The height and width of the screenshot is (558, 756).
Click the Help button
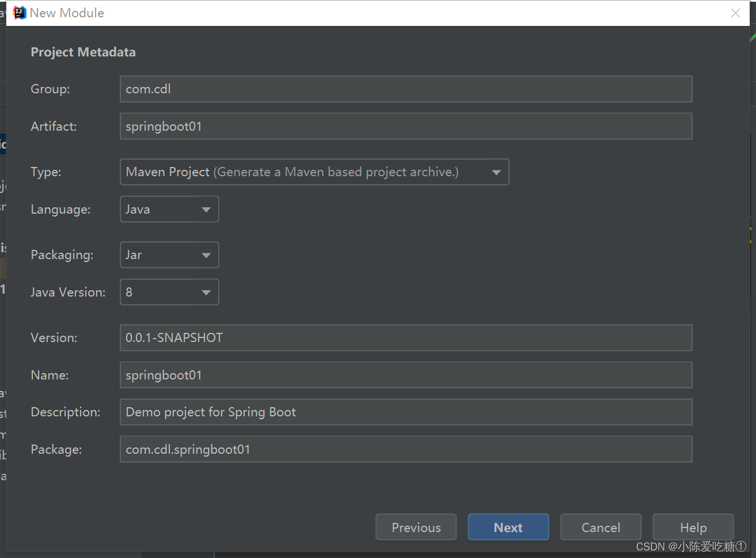tap(693, 527)
